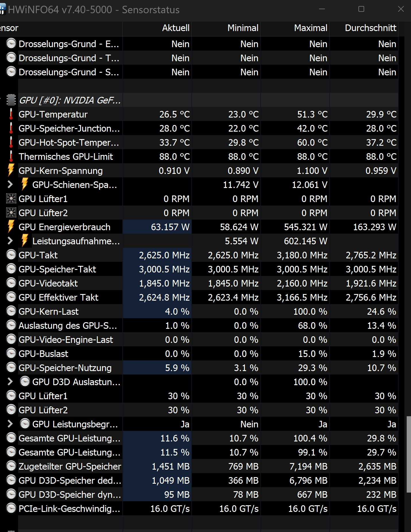The height and width of the screenshot is (532, 411).
Task: Click the chip icon of GPU [#0] NVIDIA group
Action: tap(11, 100)
